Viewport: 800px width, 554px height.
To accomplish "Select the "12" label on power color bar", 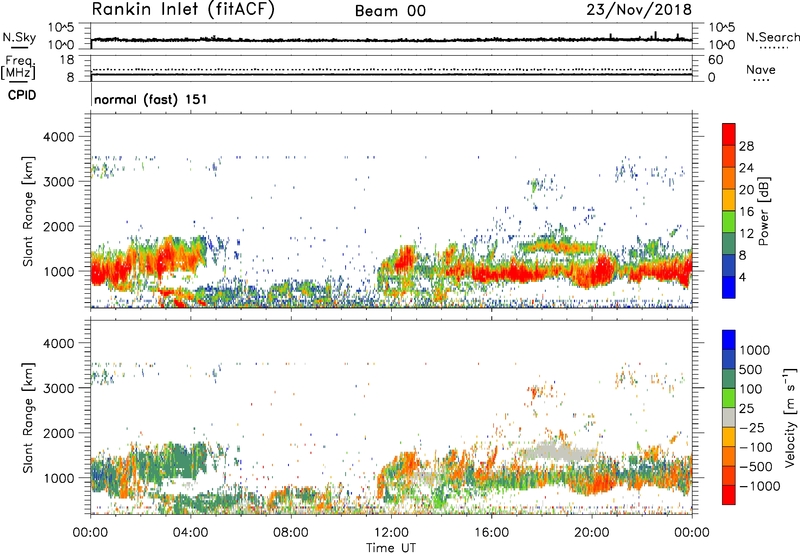I will coord(746,234).
